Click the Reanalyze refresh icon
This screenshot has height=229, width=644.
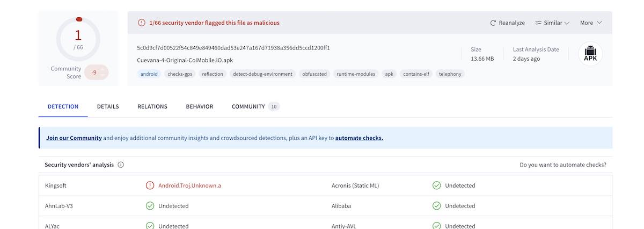(x=493, y=23)
